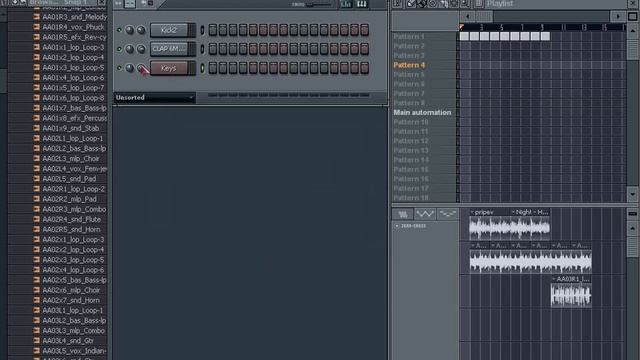Select the Paint brush tool in Playlist toolbar
640x360 pixels.
click(422, 4)
